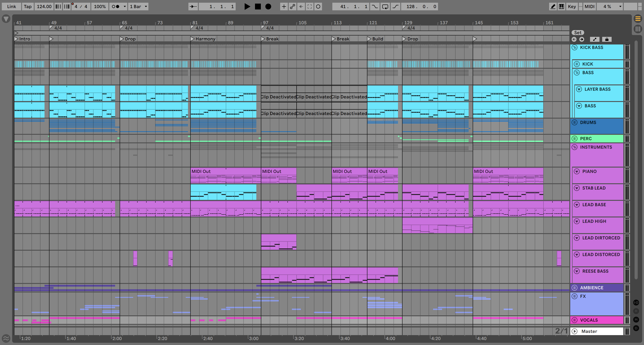Open the metronome settings dropdown arrow
The width and height of the screenshot is (644, 345).
pos(125,7)
